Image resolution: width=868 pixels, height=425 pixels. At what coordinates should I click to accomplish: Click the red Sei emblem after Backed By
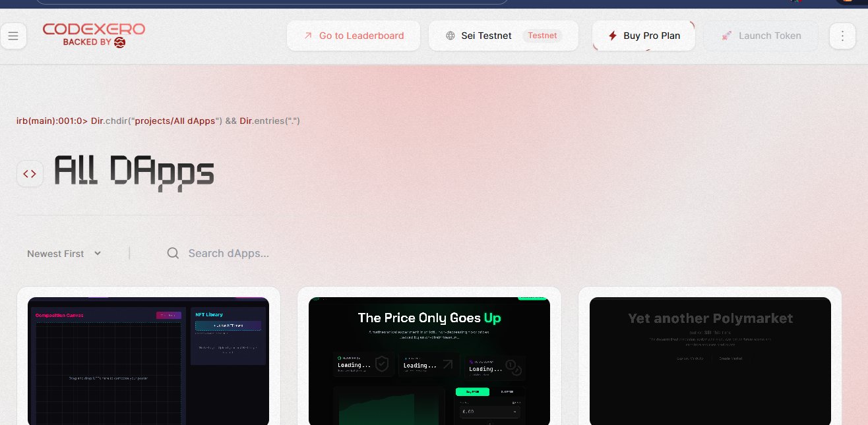coord(119,42)
